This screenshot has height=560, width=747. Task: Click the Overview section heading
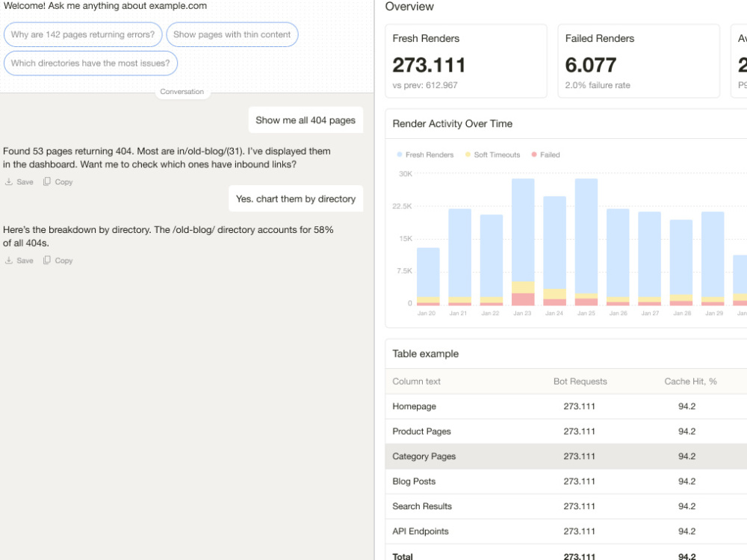[x=409, y=7]
